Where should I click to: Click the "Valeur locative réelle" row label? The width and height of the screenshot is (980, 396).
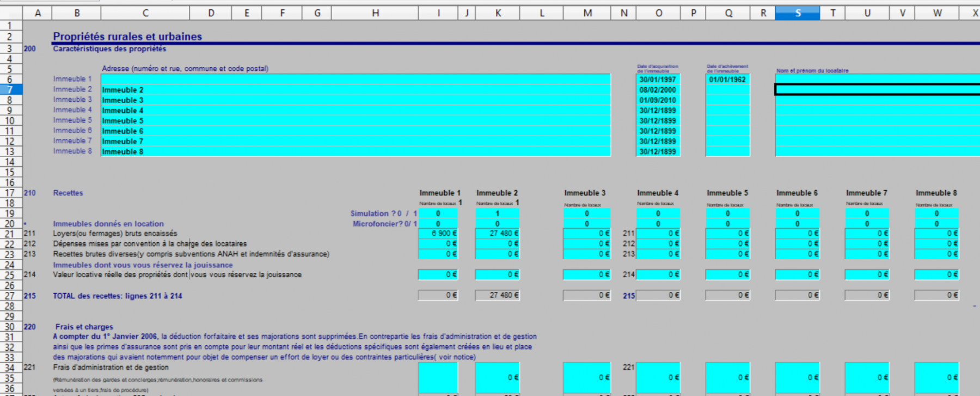click(177, 275)
